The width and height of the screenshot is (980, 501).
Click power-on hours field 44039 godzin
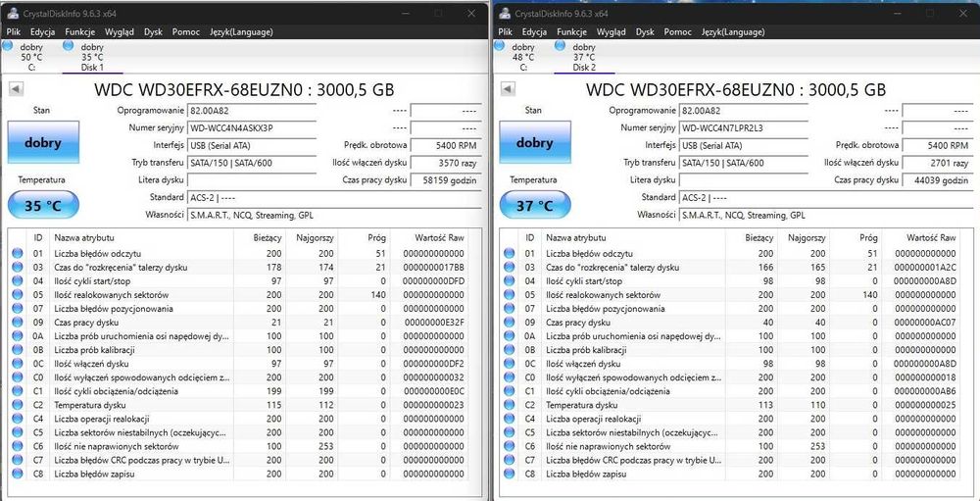click(938, 180)
